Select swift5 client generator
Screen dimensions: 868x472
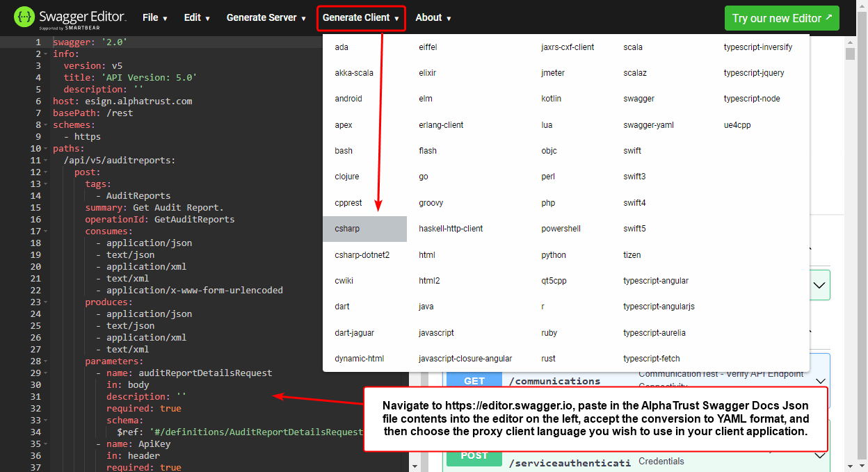point(634,229)
